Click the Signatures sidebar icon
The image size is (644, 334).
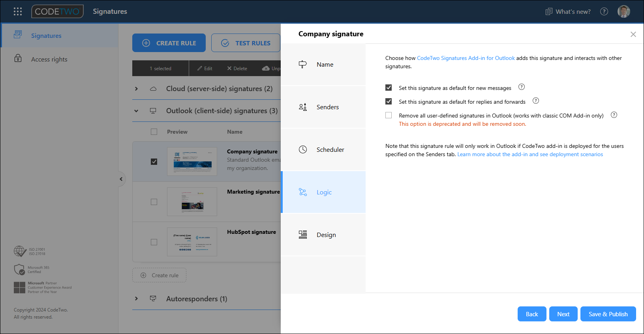(18, 35)
